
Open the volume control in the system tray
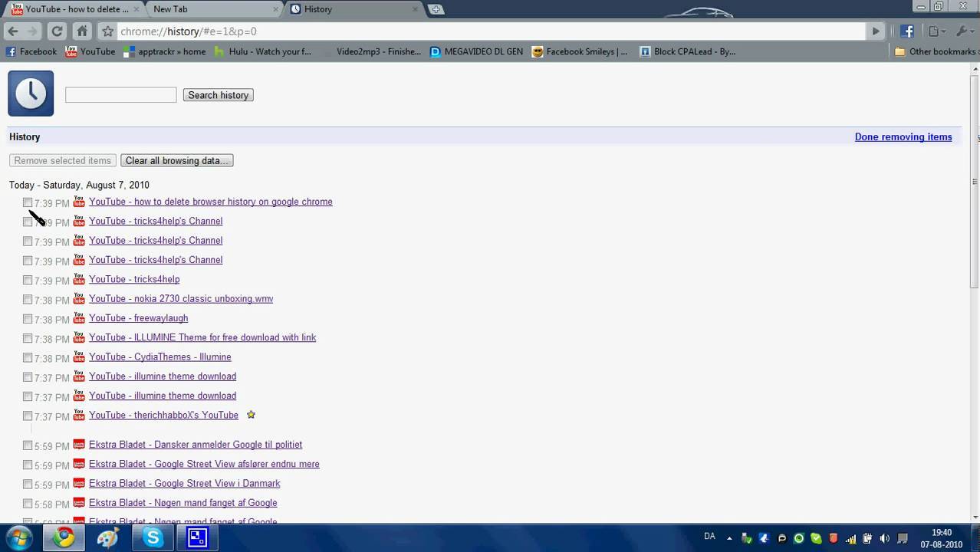point(883,537)
